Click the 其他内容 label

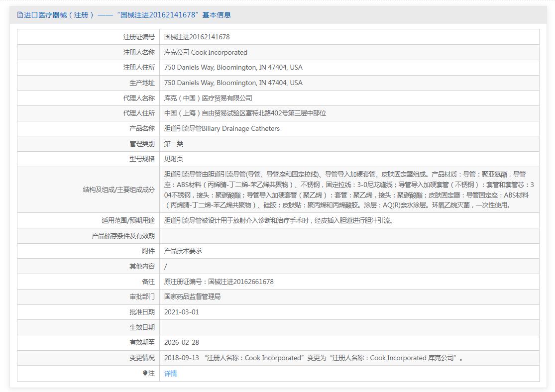pos(142,266)
